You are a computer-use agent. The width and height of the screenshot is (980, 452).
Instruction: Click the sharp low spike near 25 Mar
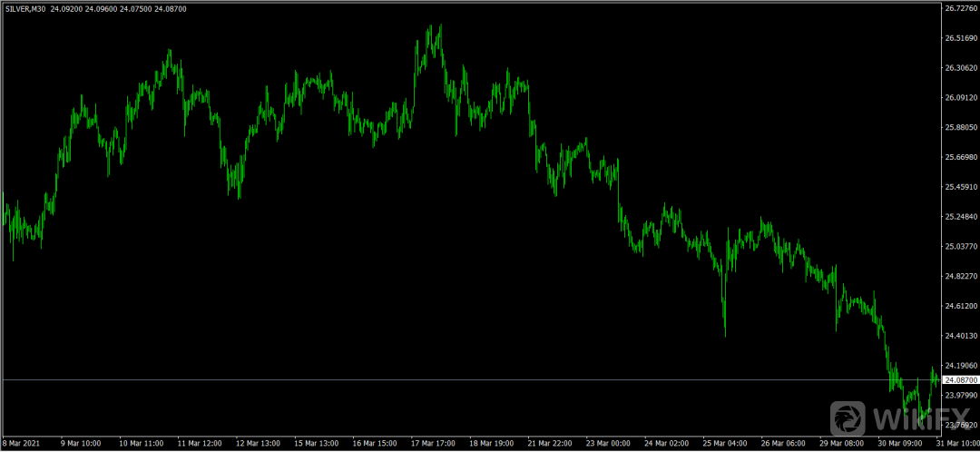point(725,334)
